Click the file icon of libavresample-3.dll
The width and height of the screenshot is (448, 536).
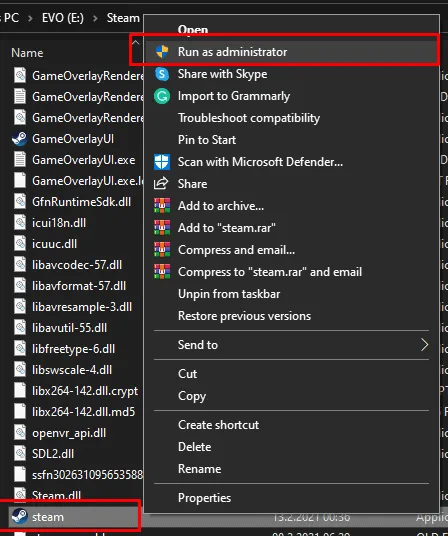(20, 307)
